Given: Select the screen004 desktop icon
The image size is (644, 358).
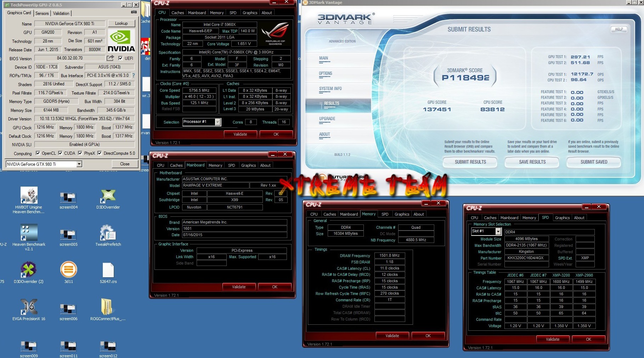Looking at the screenshot, I should [68, 200].
